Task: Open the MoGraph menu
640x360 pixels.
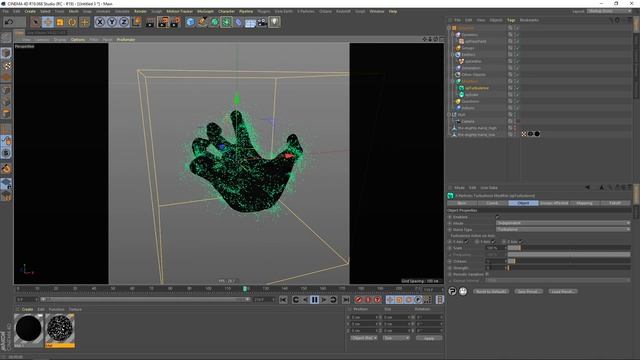Action: pyautogui.click(x=205, y=11)
